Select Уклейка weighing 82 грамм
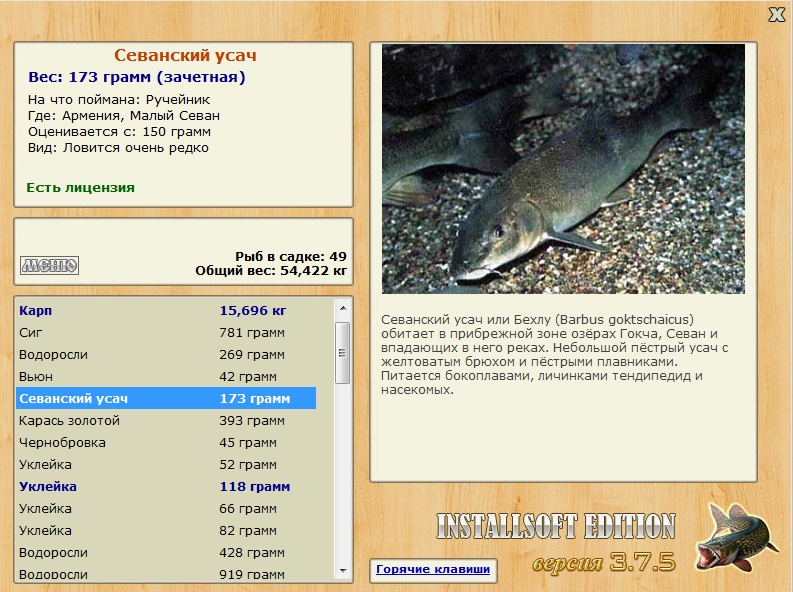The image size is (793, 592). [x=165, y=530]
